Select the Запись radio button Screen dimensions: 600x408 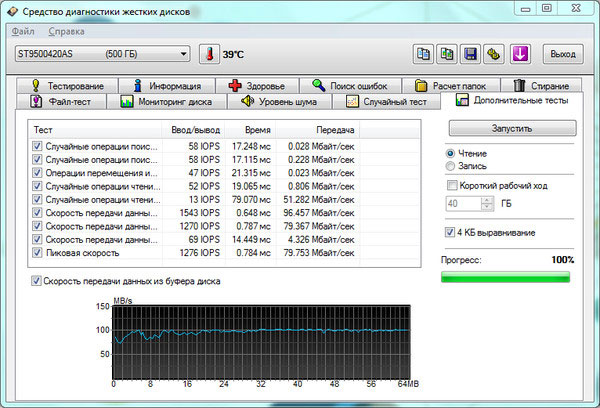click(450, 166)
